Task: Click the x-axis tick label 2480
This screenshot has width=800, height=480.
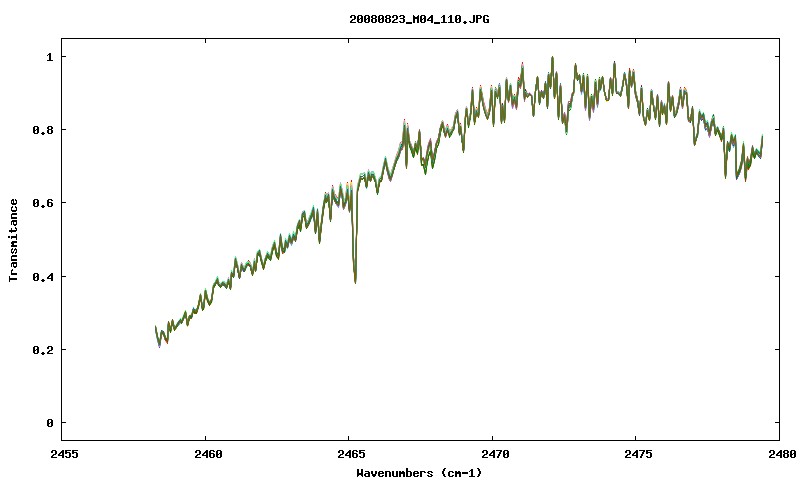Action: [x=782, y=454]
